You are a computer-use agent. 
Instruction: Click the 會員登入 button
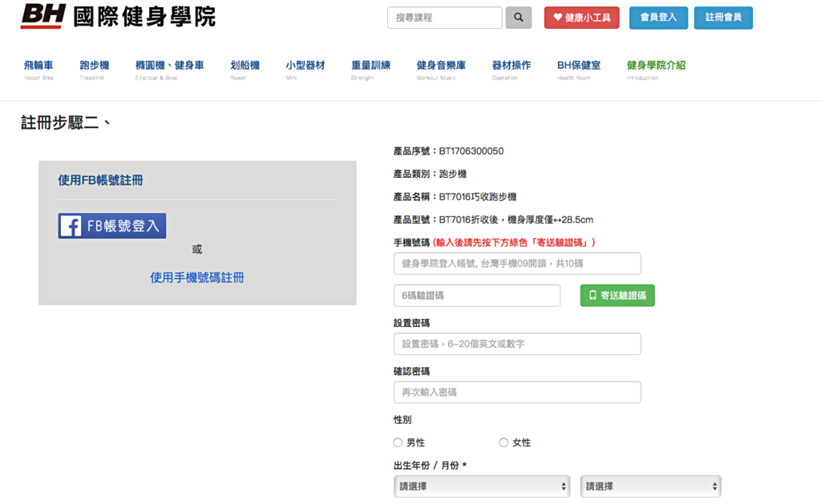pyautogui.click(x=658, y=18)
